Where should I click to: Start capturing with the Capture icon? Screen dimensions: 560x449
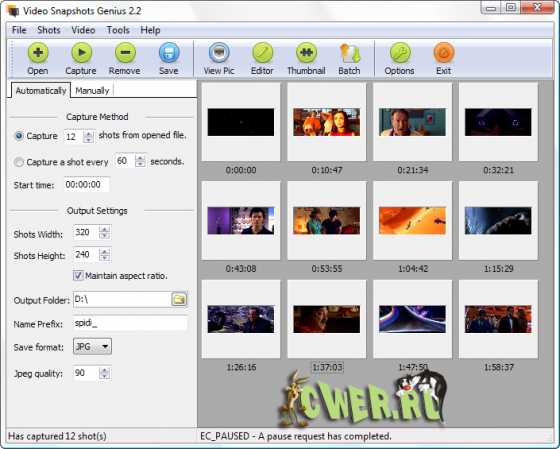click(x=81, y=53)
